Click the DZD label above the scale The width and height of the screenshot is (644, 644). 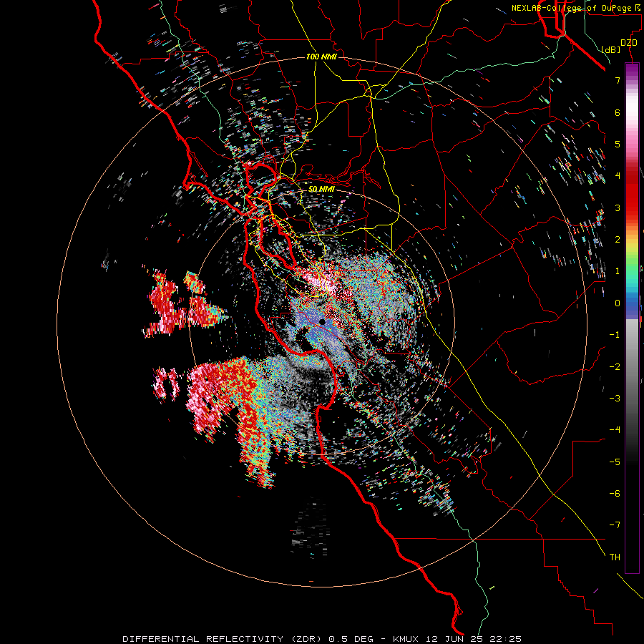point(629,43)
